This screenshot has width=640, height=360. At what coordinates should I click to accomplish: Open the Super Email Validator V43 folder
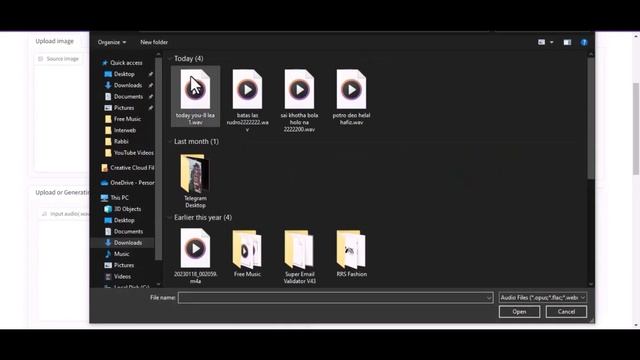point(300,256)
